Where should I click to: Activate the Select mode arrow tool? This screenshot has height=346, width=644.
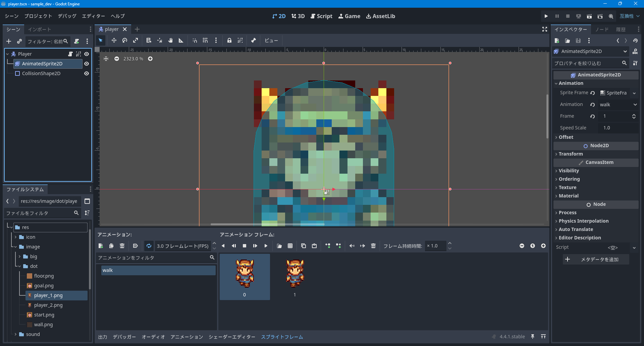click(101, 41)
